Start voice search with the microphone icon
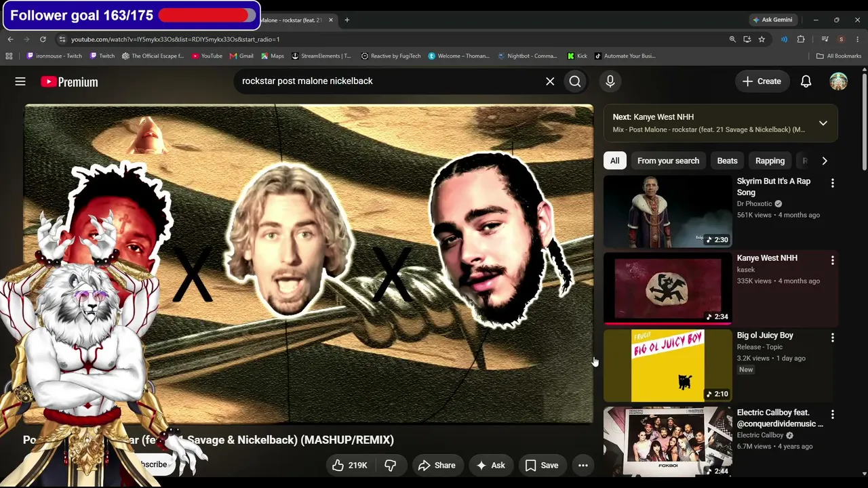868x488 pixels. pyautogui.click(x=610, y=81)
